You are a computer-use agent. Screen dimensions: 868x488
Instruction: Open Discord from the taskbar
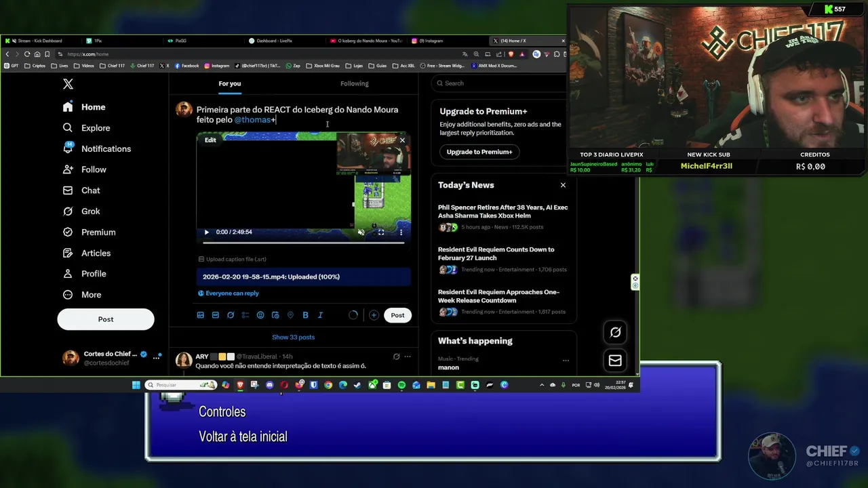pos(269,385)
